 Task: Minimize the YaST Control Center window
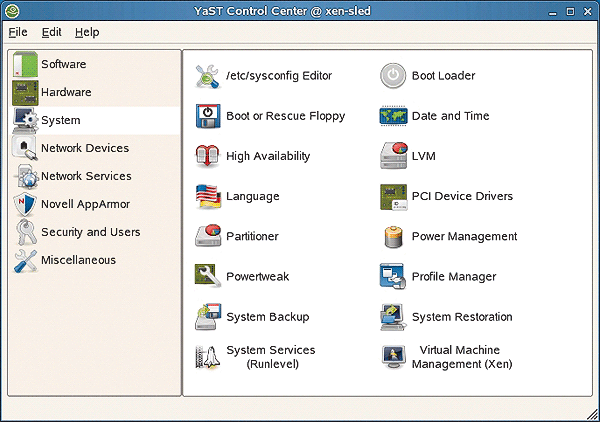(552, 12)
